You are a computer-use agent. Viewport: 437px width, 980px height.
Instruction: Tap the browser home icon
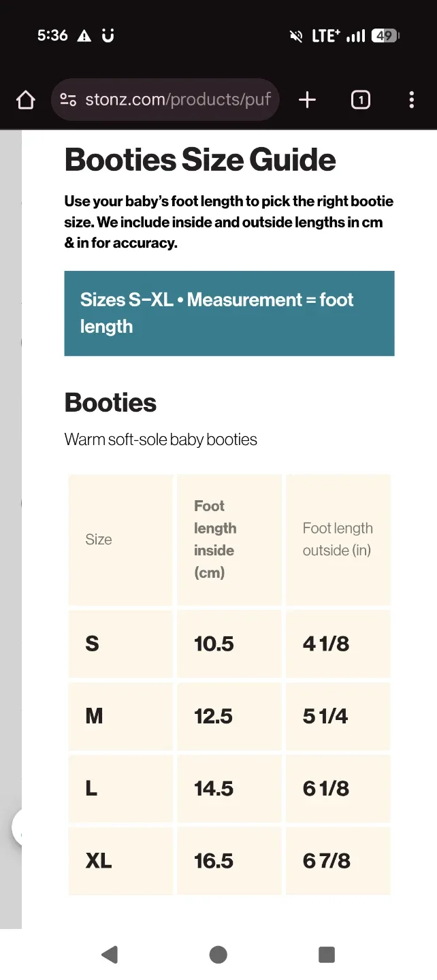[25, 99]
